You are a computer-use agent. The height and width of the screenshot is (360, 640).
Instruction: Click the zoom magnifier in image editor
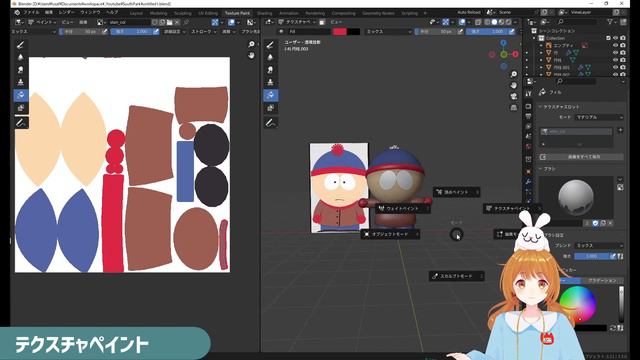pos(251,44)
